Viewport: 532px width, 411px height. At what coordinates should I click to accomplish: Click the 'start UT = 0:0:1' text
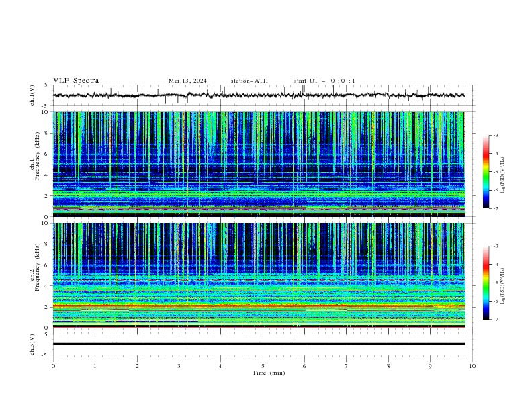coord(324,81)
